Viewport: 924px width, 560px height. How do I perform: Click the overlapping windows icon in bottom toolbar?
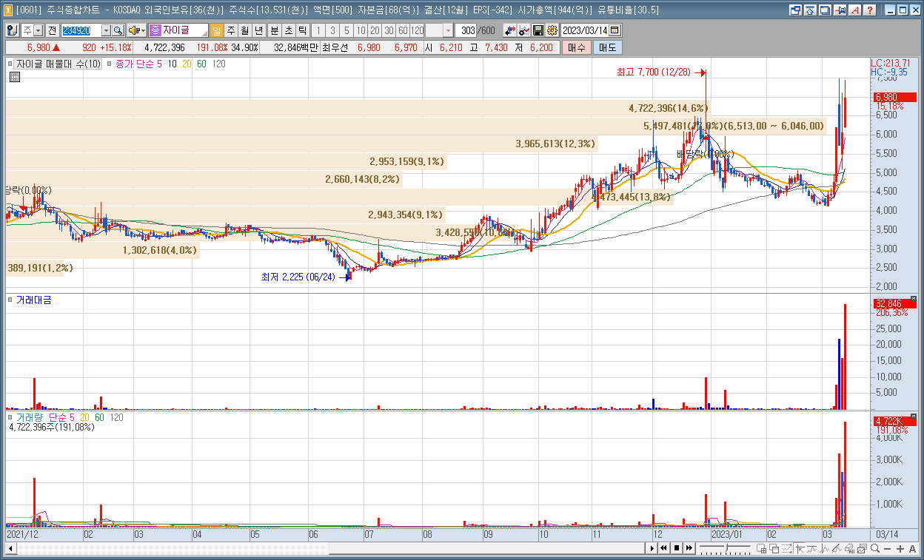774,548
